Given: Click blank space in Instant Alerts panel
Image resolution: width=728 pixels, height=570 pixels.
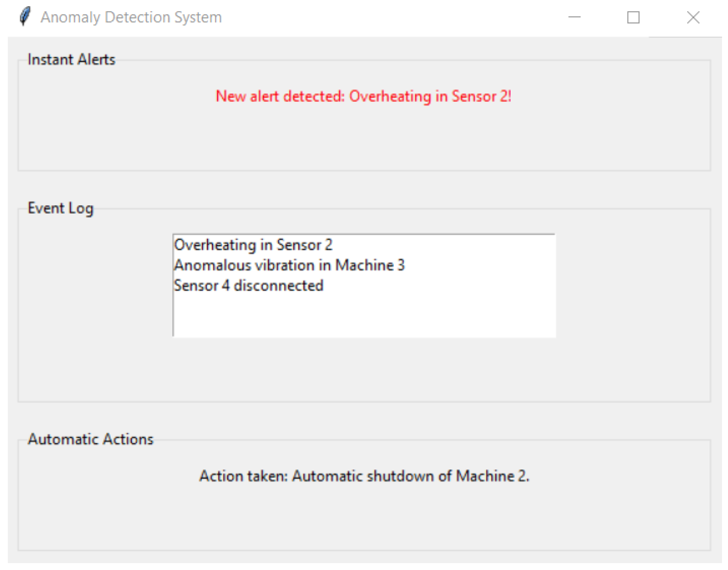Looking at the screenshot, I should pos(364,140).
